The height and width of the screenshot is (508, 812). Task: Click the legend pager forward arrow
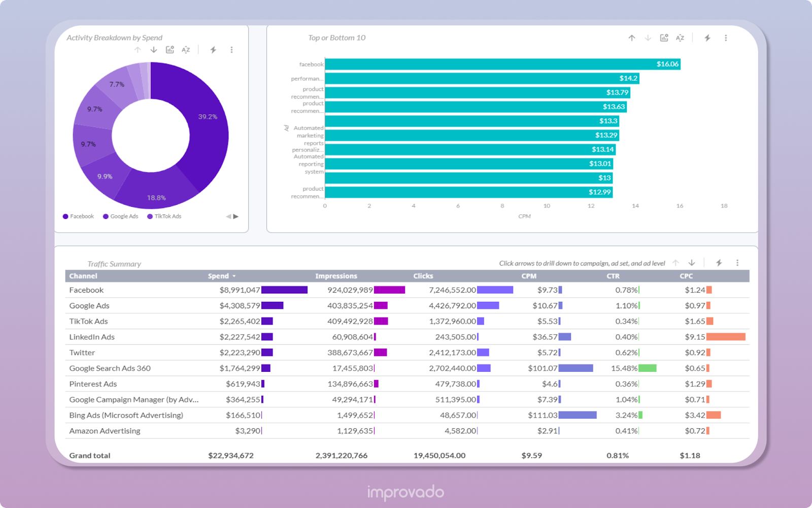pos(235,216)
